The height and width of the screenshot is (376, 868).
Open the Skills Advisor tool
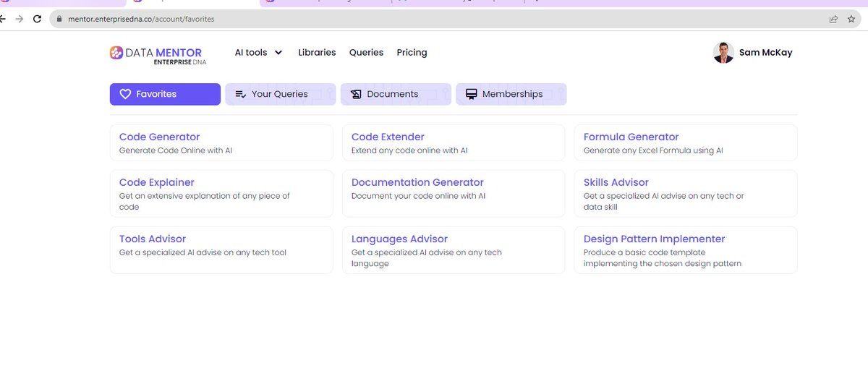point(686,194)
